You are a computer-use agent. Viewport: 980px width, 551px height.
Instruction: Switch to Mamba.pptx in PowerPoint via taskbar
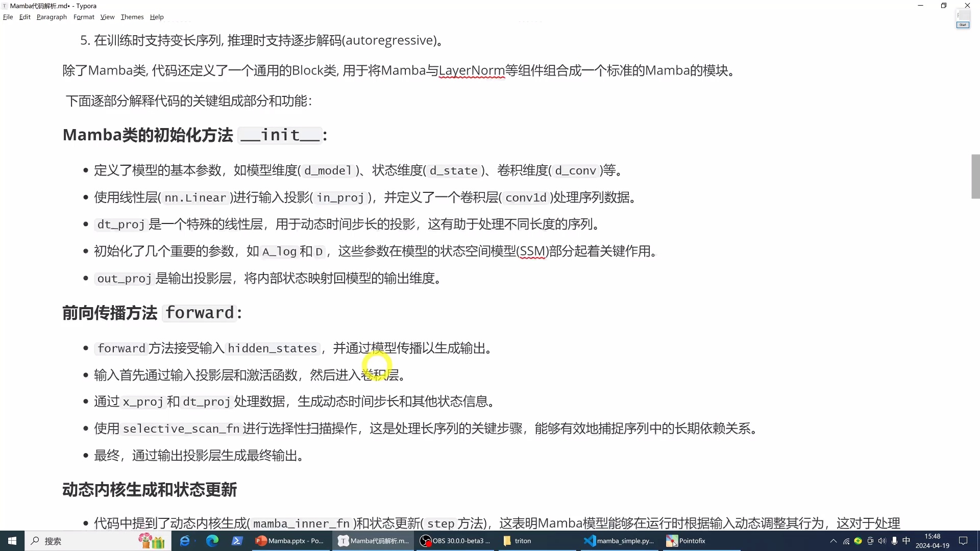pyautogui.click(x=290, y=541)
